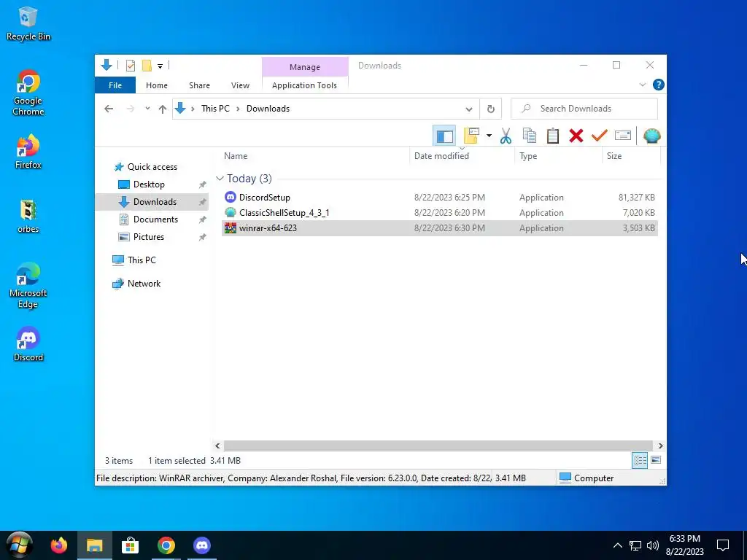Collapse the Today (3) group

pos(220,178)
